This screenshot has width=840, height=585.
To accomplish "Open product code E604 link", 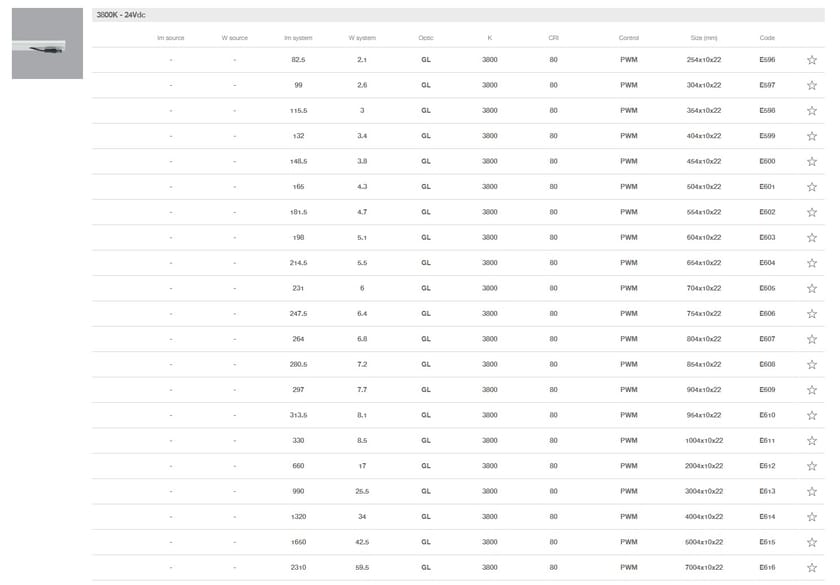I will coord(767,263).
